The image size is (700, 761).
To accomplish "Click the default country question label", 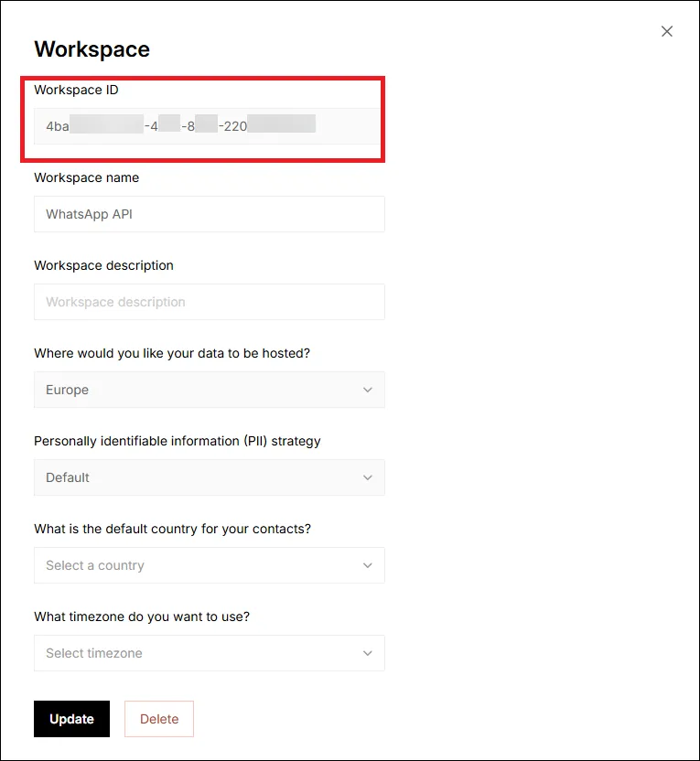I will (172, 529).
